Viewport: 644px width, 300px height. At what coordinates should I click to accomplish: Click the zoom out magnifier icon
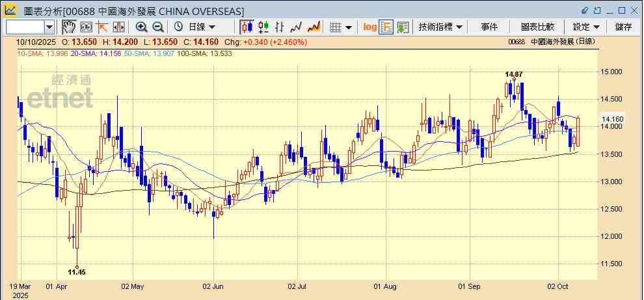[157, 27]
